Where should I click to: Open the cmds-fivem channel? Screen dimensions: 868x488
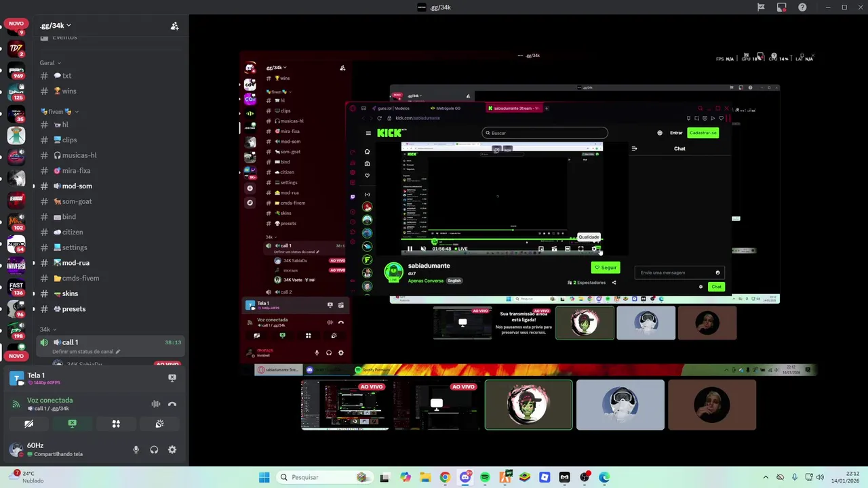point(110,278)
